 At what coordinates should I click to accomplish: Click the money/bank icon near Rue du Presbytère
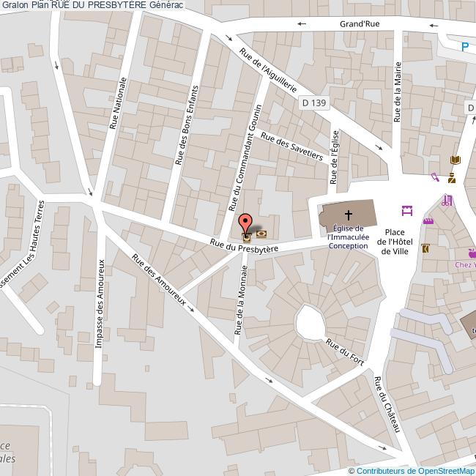[x=261, y=234]
